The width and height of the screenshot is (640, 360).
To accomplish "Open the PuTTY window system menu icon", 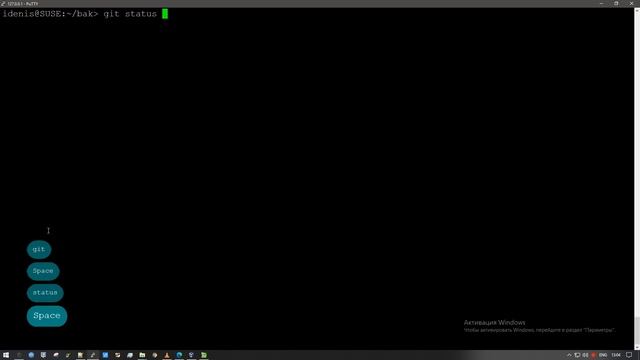I will [3, 3].
